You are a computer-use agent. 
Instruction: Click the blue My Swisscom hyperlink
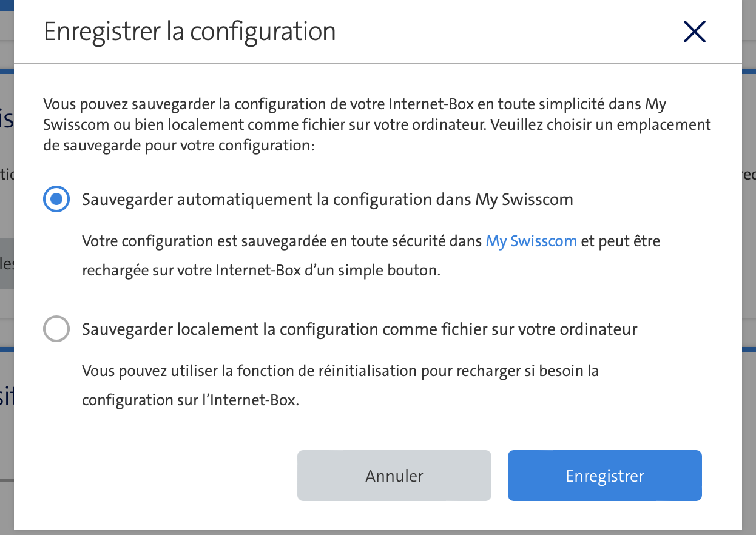coord(531,241)
